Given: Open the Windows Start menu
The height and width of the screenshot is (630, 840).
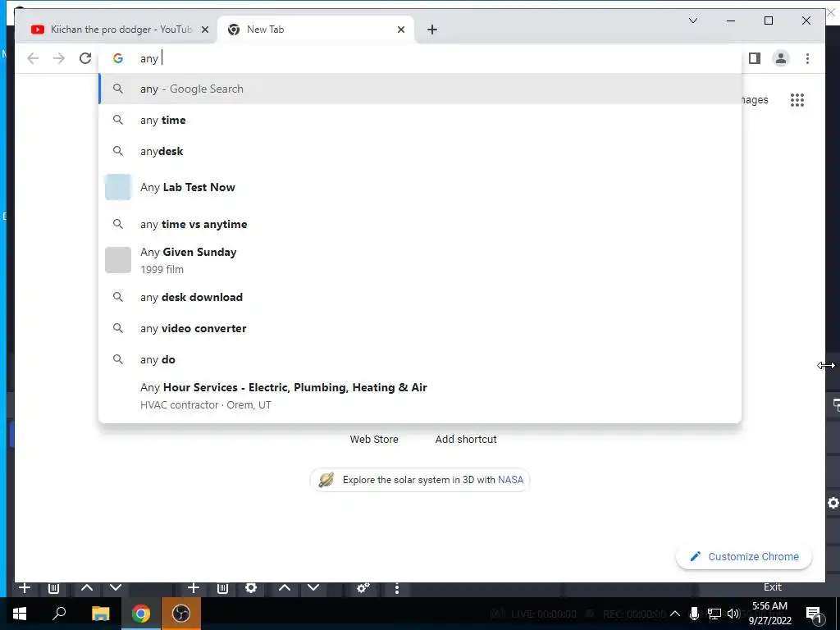Looking at the screenshot, I should [x=20, y=614].
